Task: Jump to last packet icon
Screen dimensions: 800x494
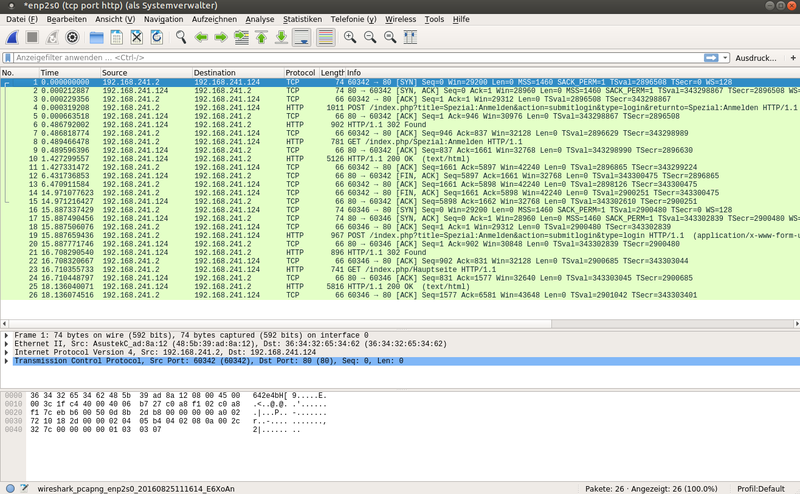Action: pyautogui.click(x=282, y=37)
